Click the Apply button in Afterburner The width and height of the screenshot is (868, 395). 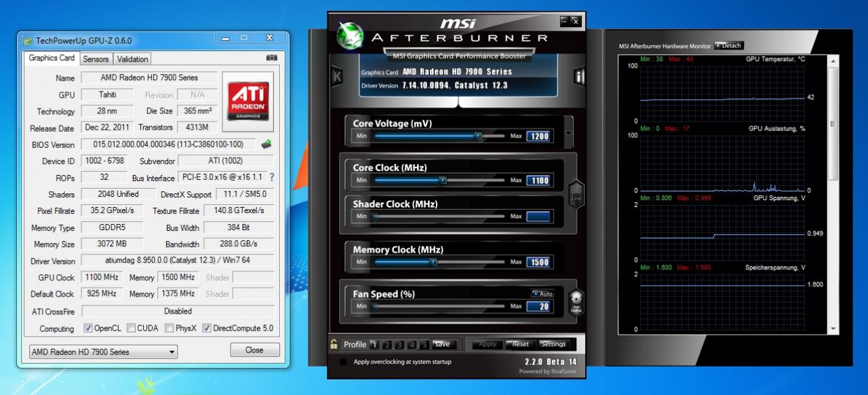[x=488, y=344]
